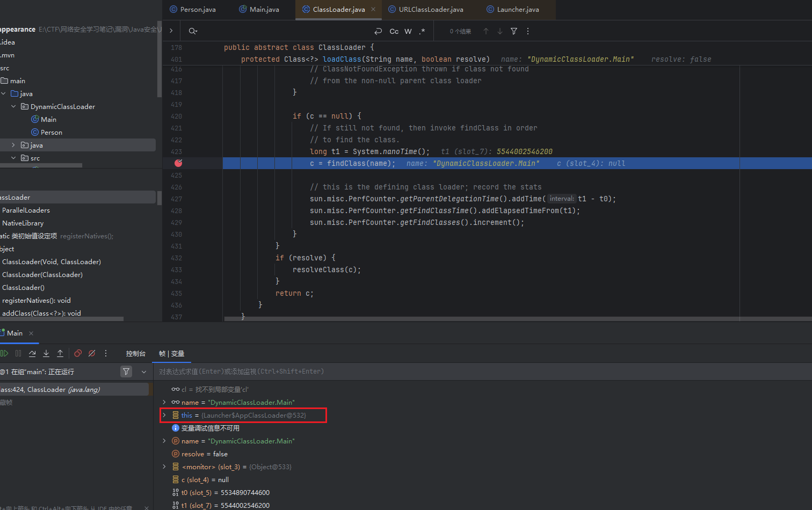Toggle whole Words (W) search option
Screen dimensions: 812x510
408,31
